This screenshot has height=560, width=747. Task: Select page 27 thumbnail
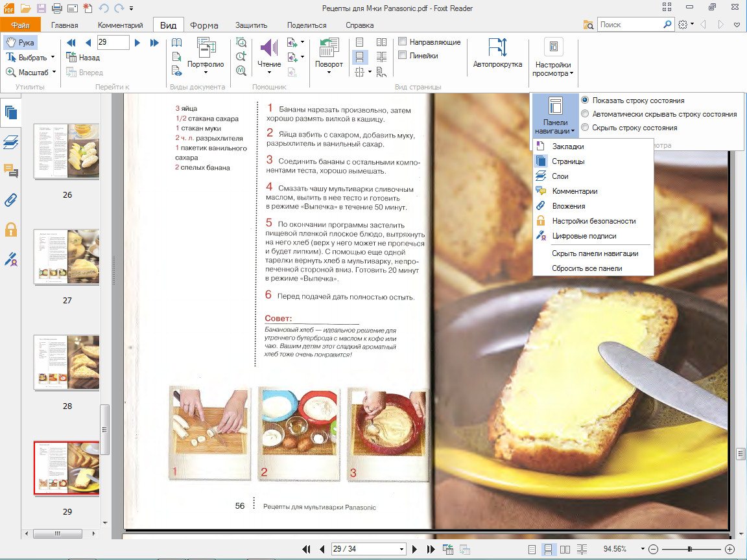pos(66,257)
